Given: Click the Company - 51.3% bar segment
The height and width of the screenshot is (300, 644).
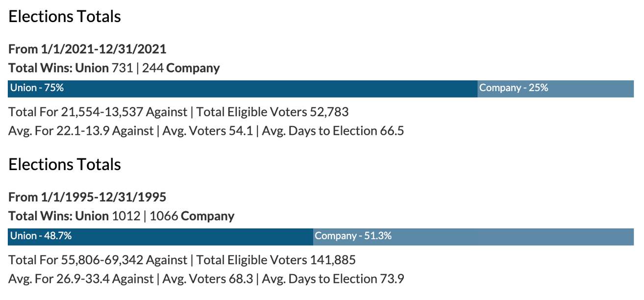Looking at the screenshot, I should click(473, 237).
